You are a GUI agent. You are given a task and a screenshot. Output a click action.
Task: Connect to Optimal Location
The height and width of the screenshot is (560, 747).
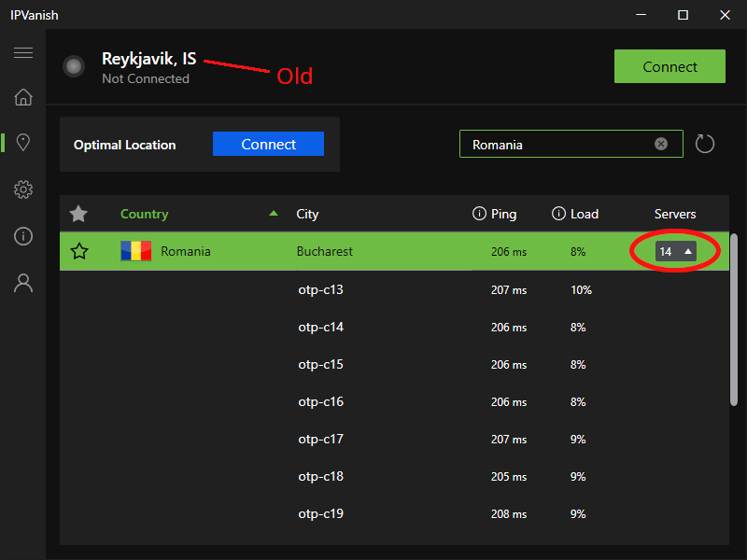268,144
